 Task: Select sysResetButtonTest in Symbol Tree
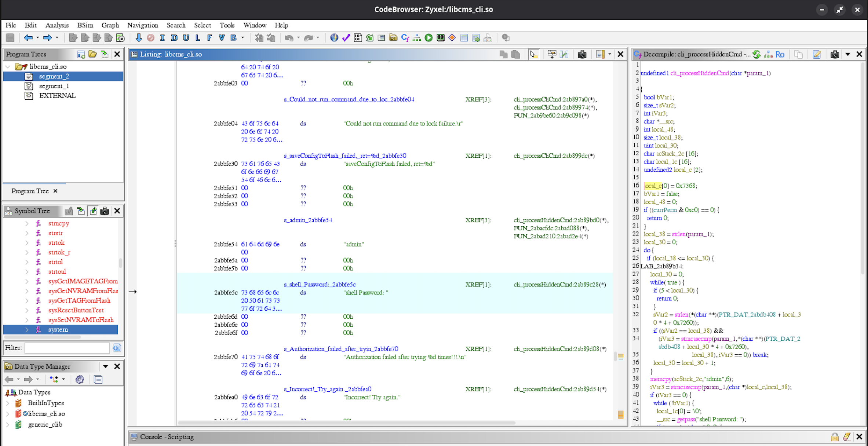pyautogui.click(x=76, y=310)
